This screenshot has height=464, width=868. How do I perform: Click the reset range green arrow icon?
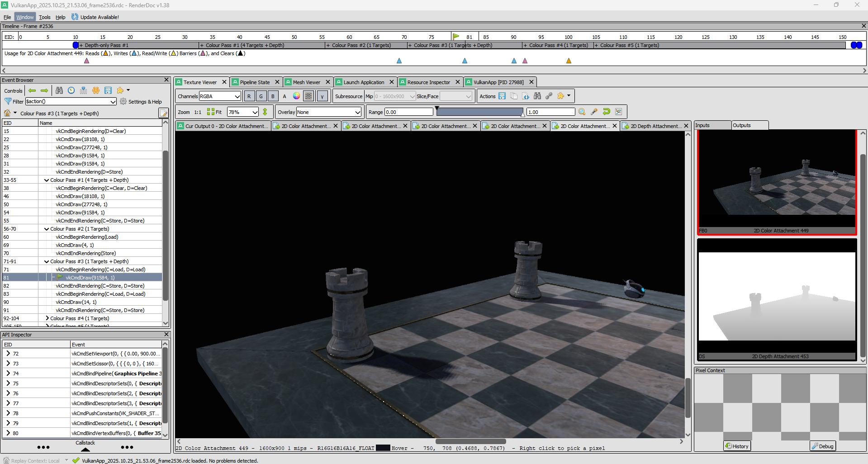point(606,112)
